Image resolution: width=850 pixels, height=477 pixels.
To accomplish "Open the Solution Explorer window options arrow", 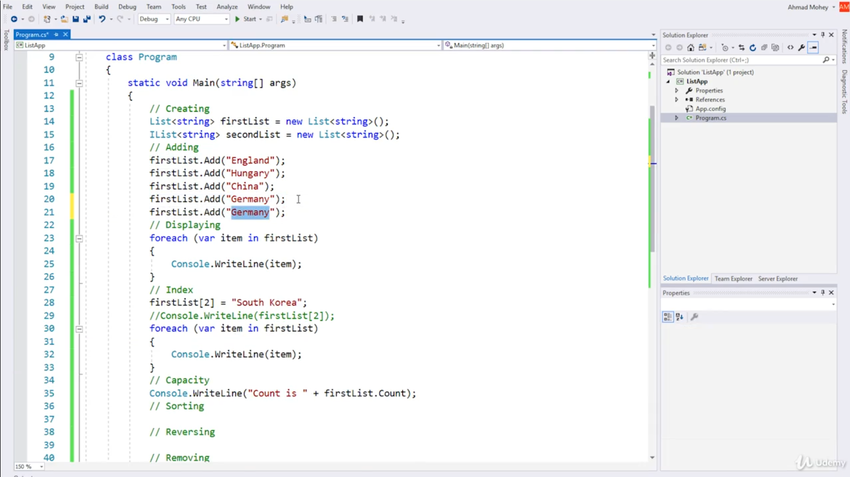I will 814,35.
